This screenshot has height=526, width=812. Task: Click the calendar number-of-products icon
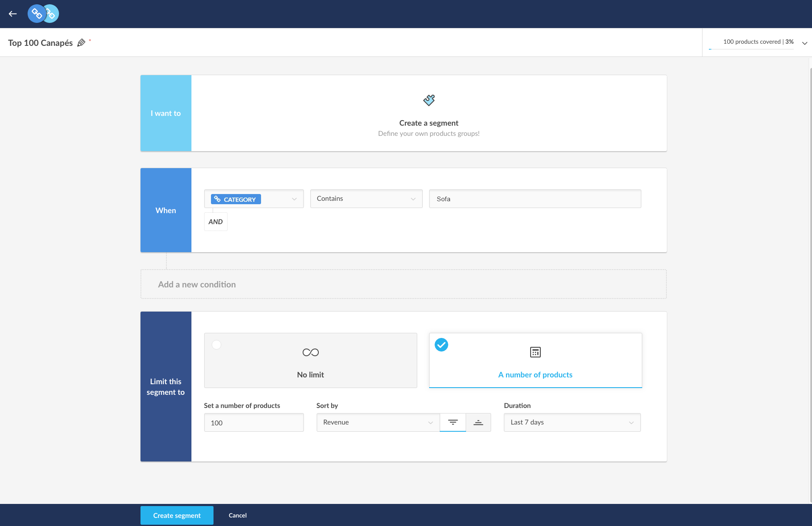(535, 352)
